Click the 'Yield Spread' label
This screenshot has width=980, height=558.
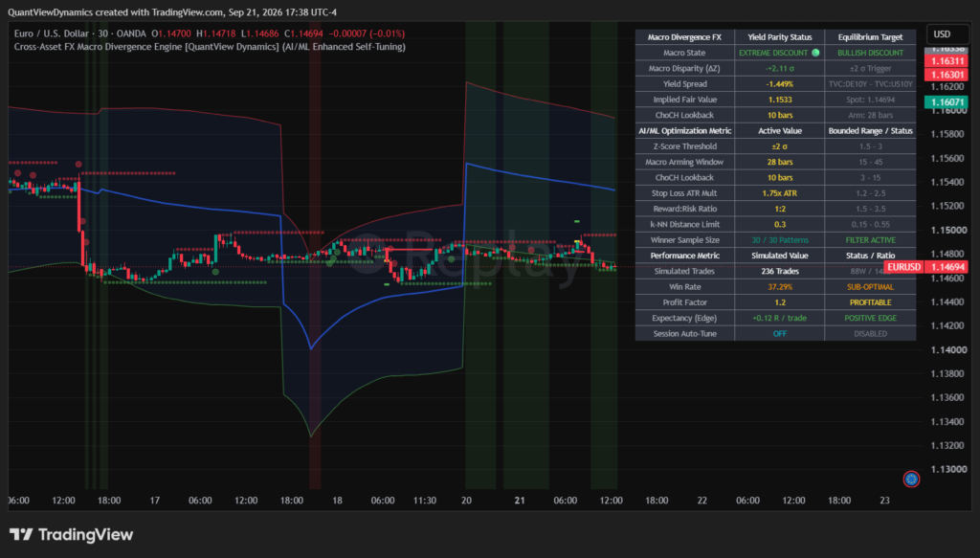tap(684, 83)
